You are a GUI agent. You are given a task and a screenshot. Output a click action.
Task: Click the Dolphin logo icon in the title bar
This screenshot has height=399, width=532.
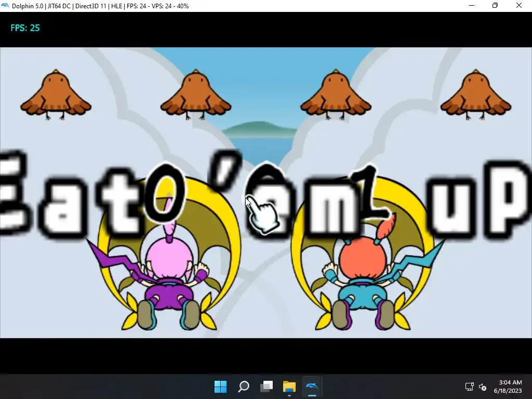pyautogui.click(x=5, y=6)
